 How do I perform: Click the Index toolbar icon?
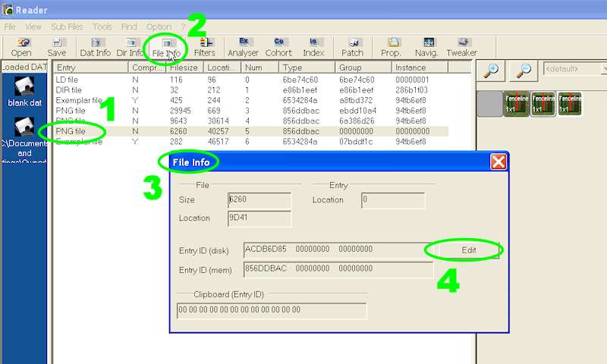coord(313,47)
